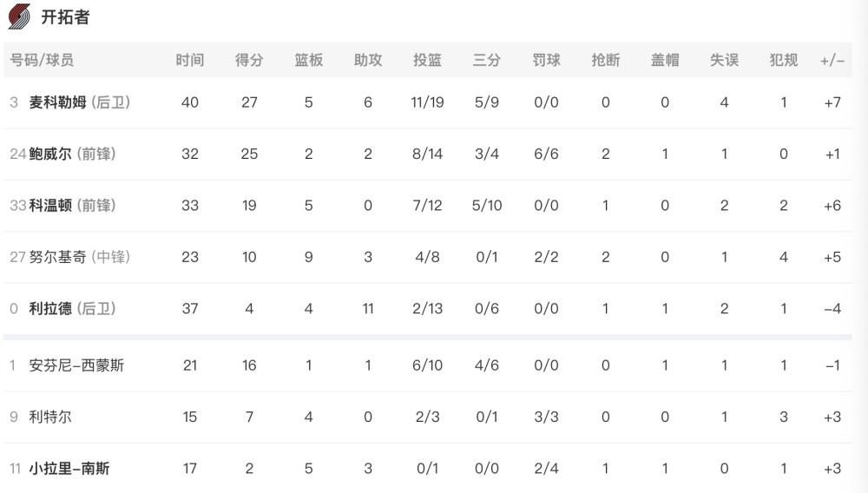This screenshot has height=493, width=868.
Task: Click the +/− column header
Action: point(832,60)
